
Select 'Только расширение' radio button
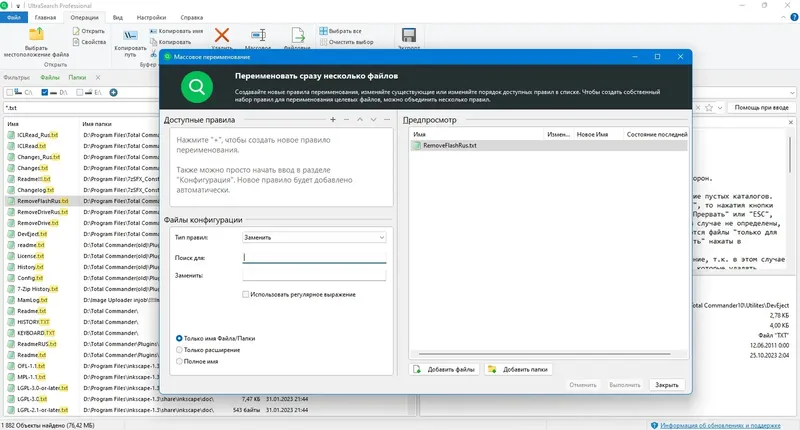point(179,350)
